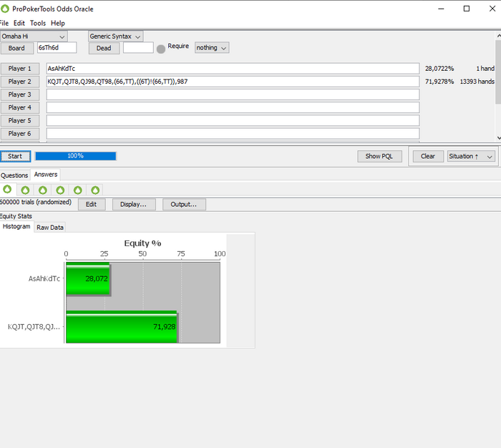501x448 pixels.
Task: Click the scrollbar down arrow in players panel
Action: [498, 138]
